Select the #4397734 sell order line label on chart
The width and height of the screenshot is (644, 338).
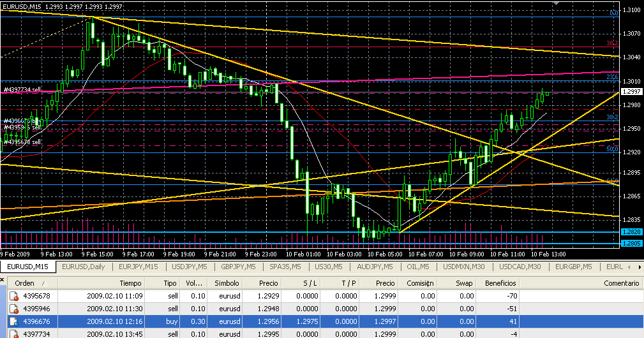(x=22, y=90)
